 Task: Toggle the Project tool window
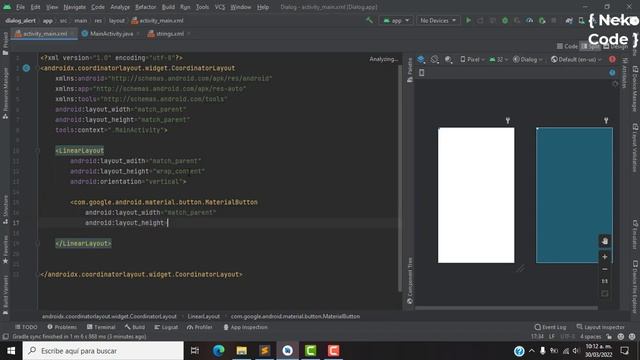[5, 43]
